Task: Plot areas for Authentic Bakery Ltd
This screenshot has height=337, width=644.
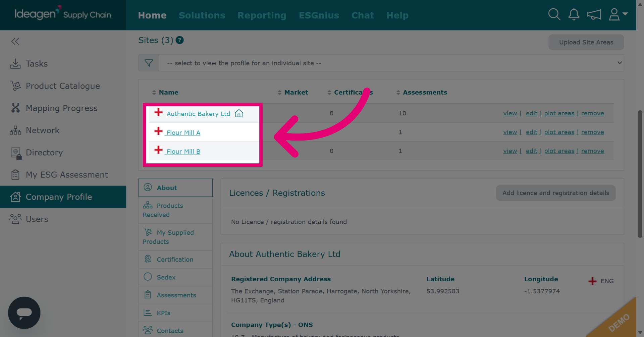Action: [559, 113]
